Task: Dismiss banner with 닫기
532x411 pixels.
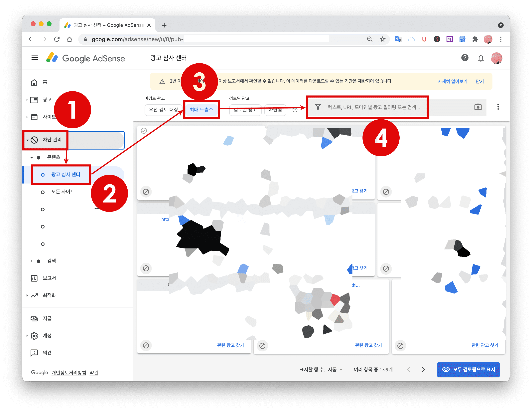Action: 480,81
